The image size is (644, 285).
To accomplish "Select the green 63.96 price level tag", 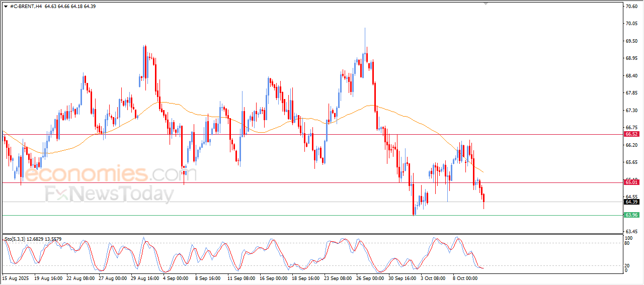I will [x=631, y=215].
